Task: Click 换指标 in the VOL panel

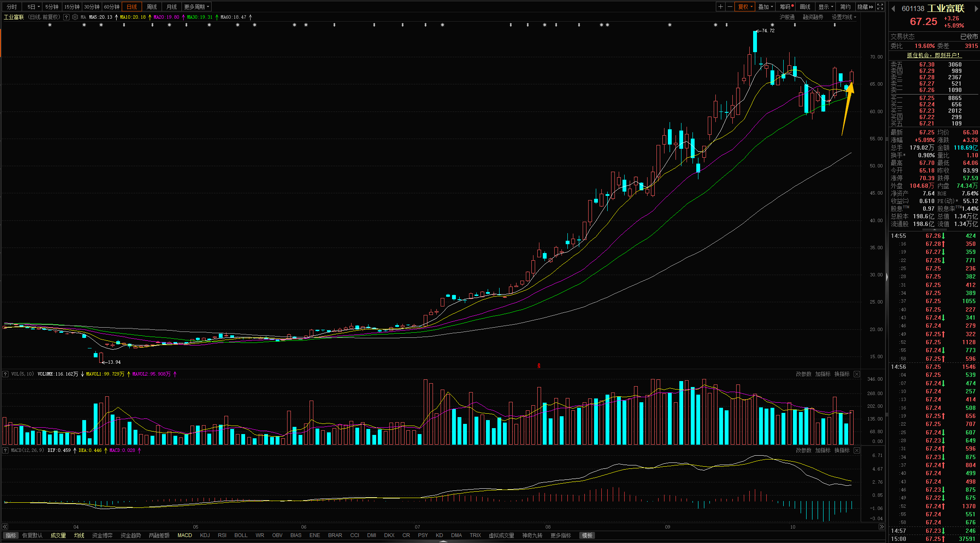Action: coord(842,374)
